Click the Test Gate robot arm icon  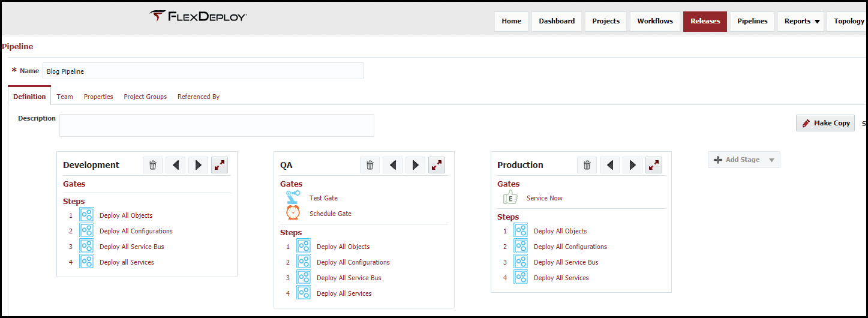[x=293, y=197]
